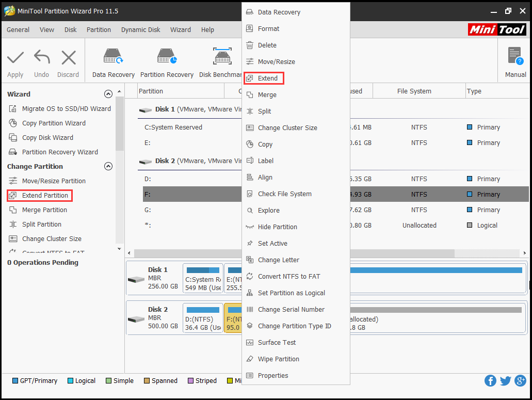
Task: Click the Explore magnifier icon in context menu
Action: (x=250, y=211)
